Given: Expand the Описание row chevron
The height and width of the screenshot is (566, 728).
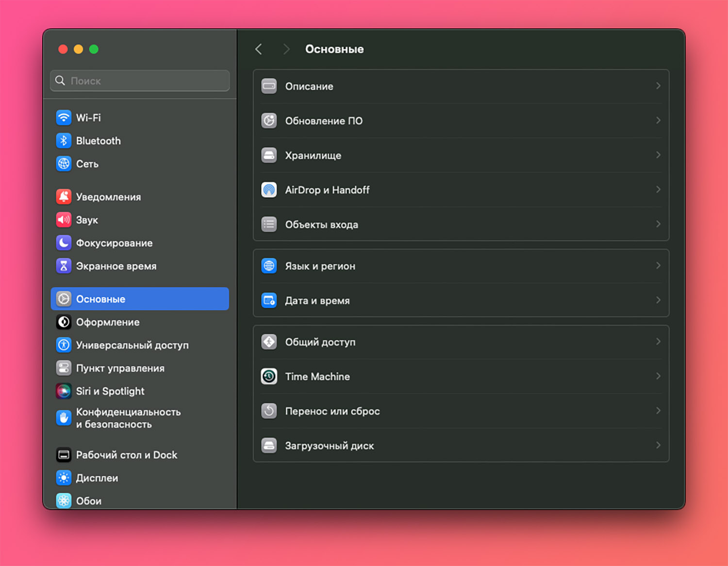Looking at the screenshot, I should tap(658, 86).
